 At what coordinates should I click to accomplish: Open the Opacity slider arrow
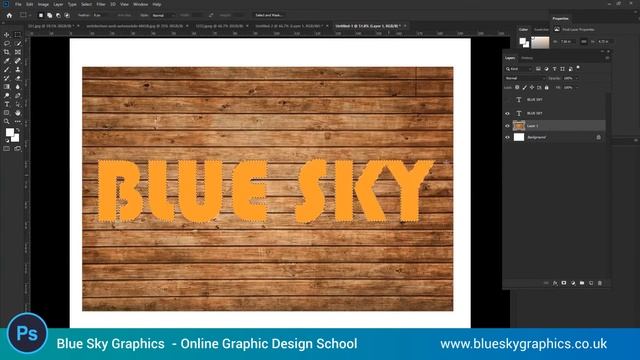577,78
